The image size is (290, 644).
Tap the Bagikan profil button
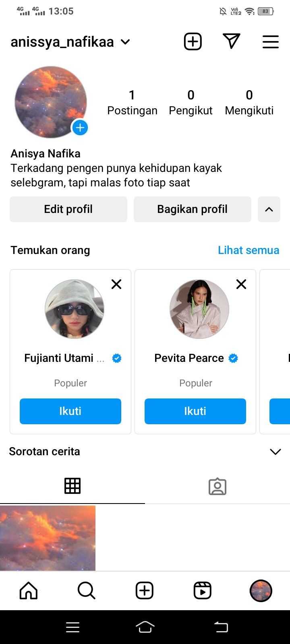193,209
